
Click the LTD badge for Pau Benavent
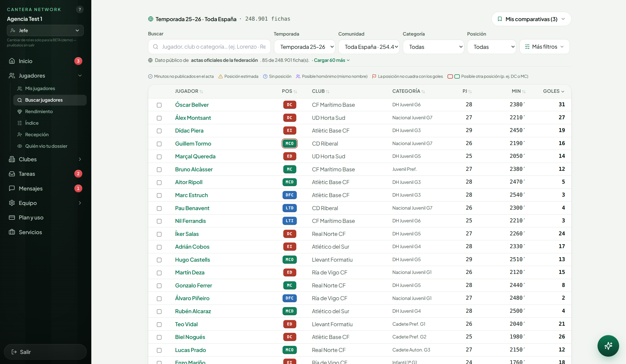pos(289,208)
